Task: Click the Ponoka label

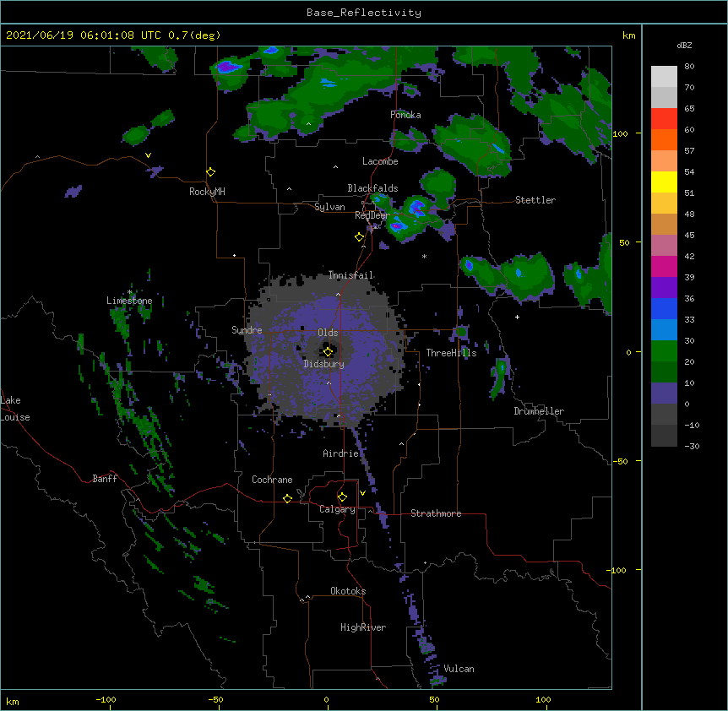Action: tap(405, 115)
